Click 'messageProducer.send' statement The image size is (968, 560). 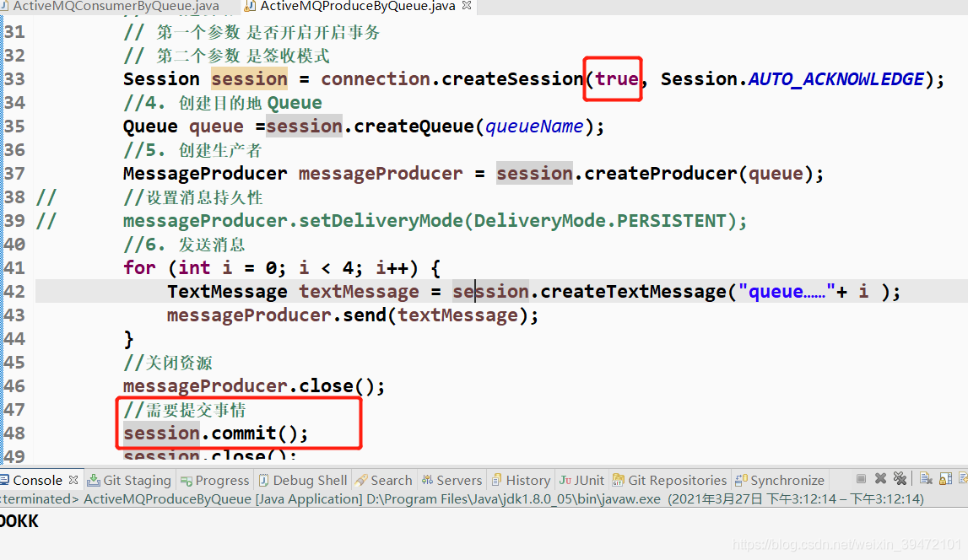330,315
